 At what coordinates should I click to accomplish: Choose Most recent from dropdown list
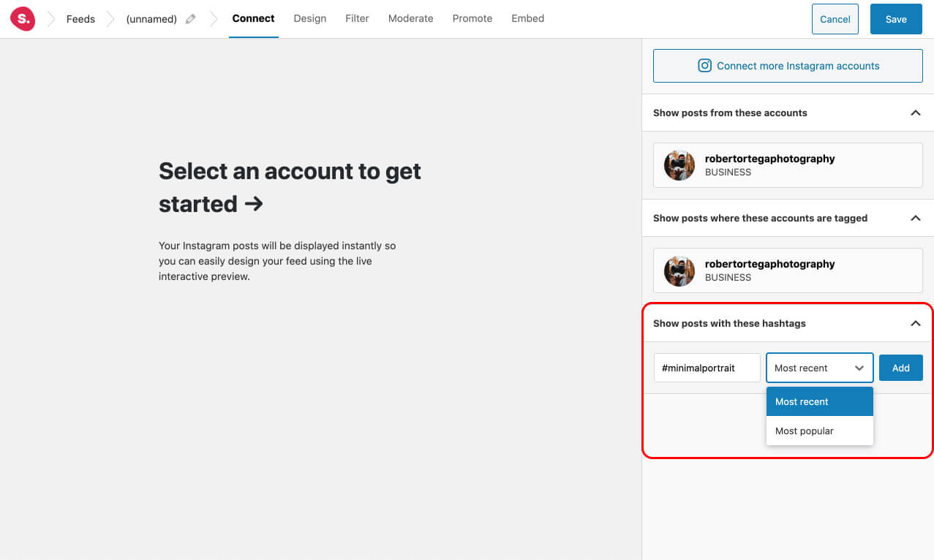[x=820, y=401]
